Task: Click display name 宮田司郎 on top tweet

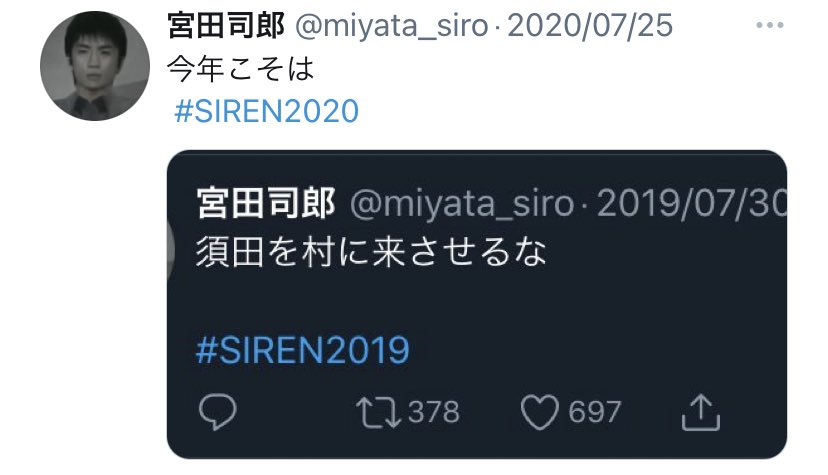Action: pos(226,25)
